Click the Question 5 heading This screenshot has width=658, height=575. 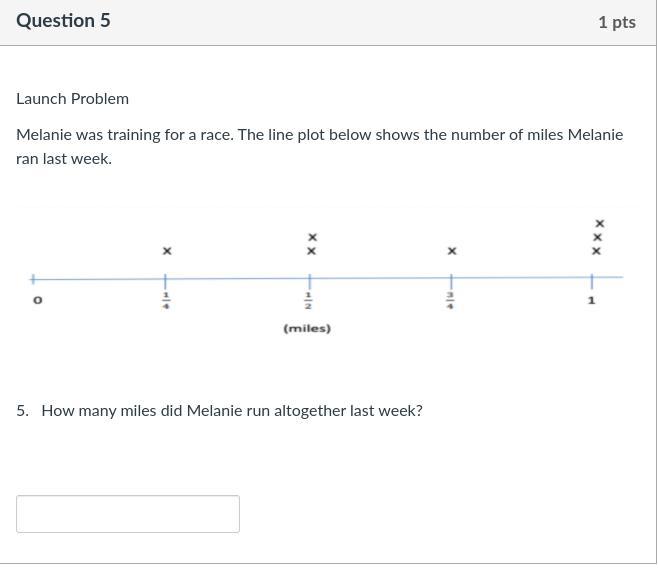[63, 21]
